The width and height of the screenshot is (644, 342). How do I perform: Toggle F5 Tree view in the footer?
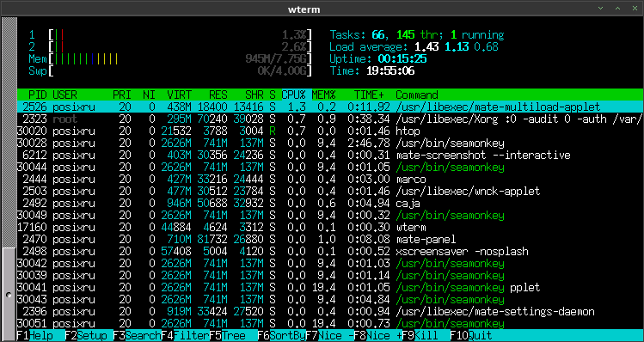click(x=233, y=335)
